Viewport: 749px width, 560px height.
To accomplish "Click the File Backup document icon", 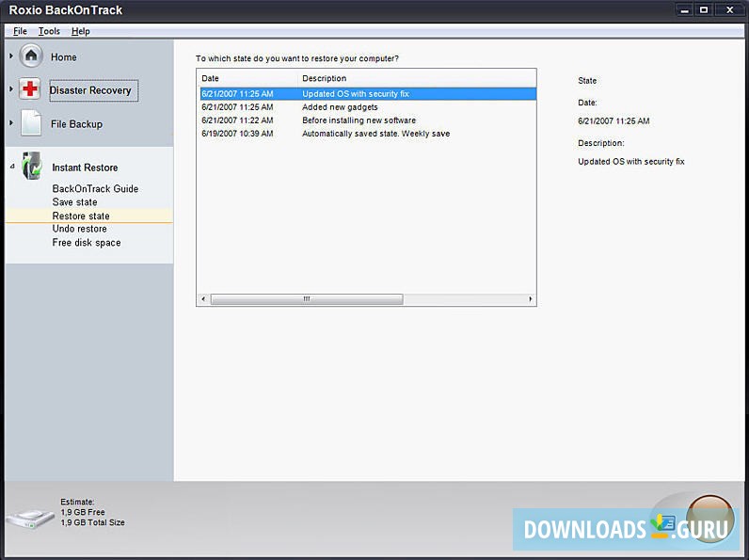I will coord(31,123).
